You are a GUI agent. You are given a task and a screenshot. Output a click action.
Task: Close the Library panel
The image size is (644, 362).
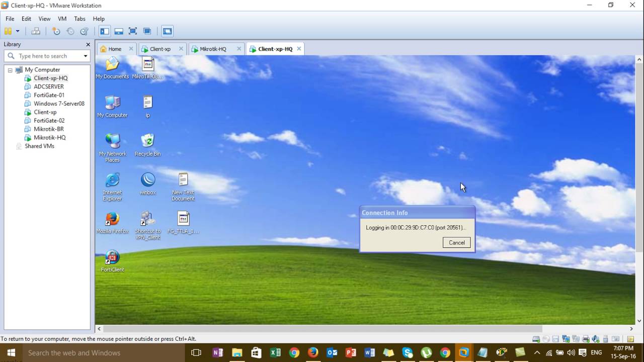pyautogui.click(x=88, y=44)
